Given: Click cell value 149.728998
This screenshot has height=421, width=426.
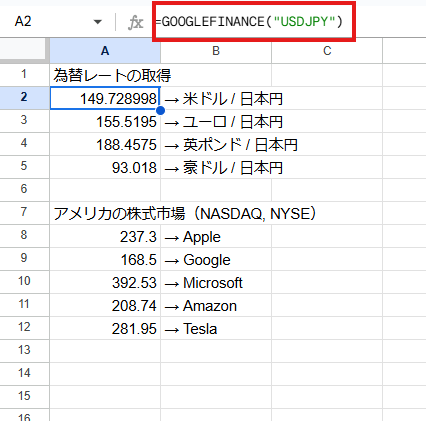Looking at the screenshot, I should click(105, 98).
